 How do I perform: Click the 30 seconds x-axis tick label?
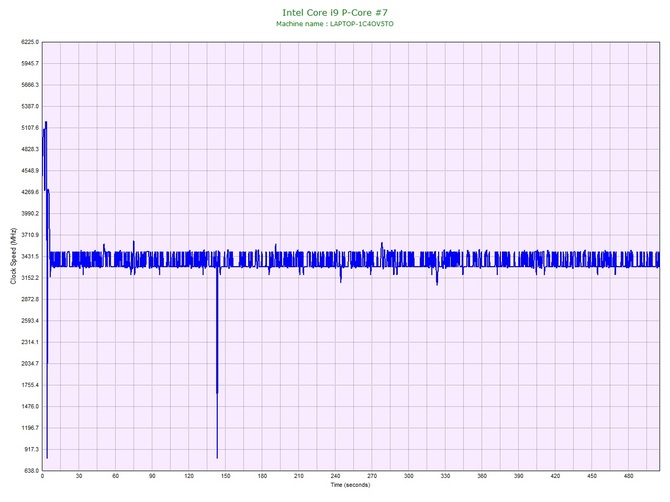click(79, 476)
